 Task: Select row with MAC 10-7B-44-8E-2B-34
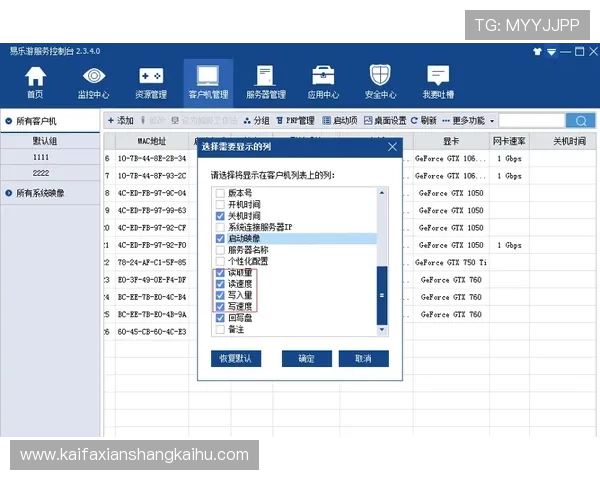(x=152, y=158)
